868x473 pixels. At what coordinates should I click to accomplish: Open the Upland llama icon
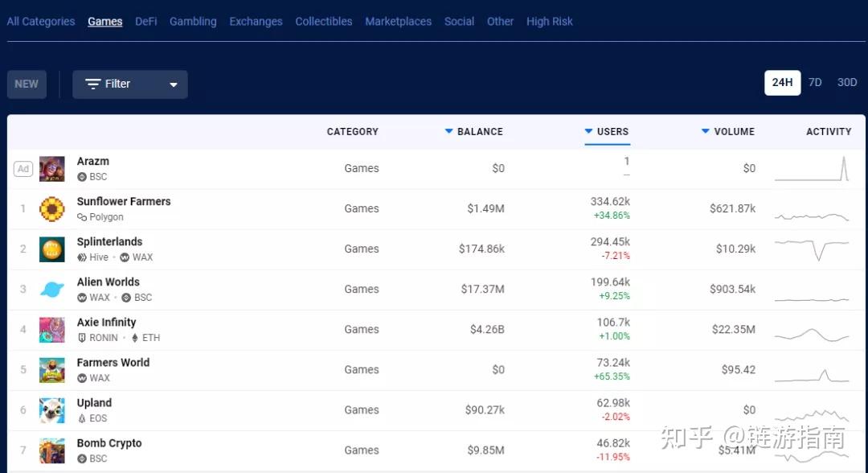[x=52, y=410]
